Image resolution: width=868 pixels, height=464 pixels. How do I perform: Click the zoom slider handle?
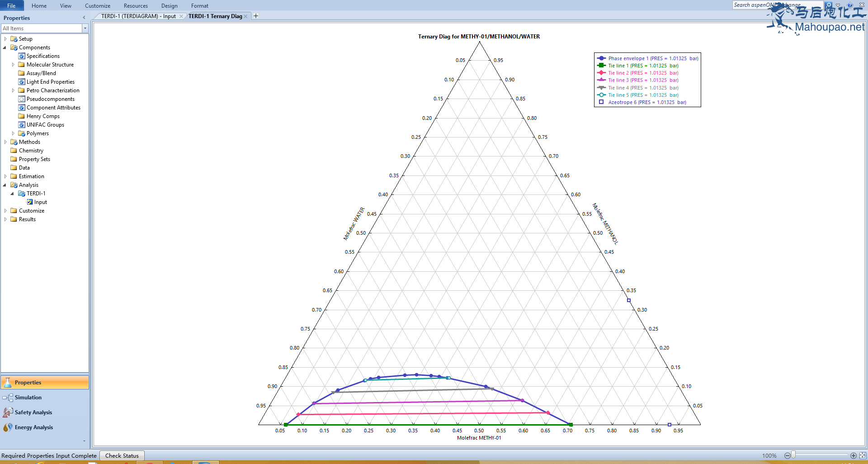click(793, 455)
